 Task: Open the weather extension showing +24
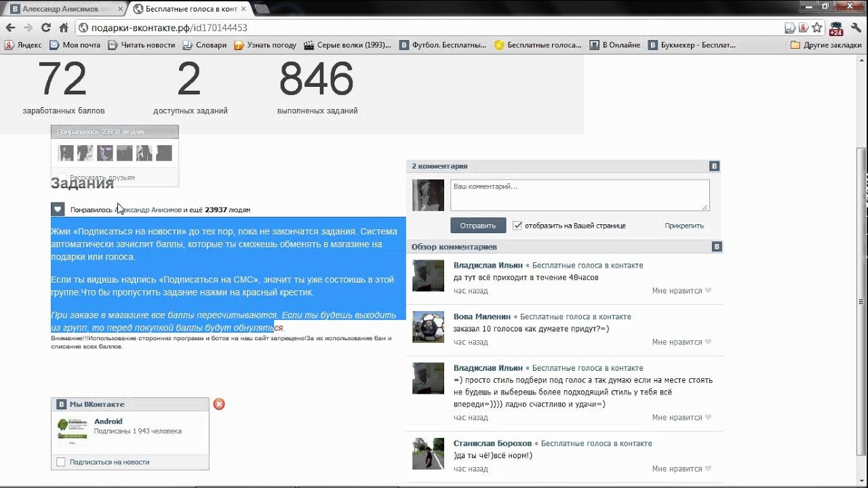pos(836,28)
